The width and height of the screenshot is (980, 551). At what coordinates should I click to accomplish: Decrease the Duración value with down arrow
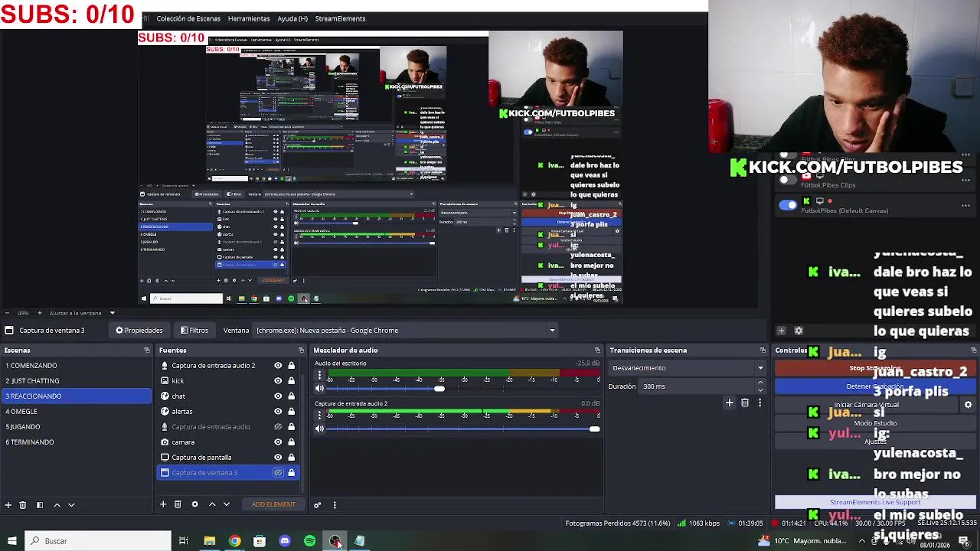click(x=760, y=390)
